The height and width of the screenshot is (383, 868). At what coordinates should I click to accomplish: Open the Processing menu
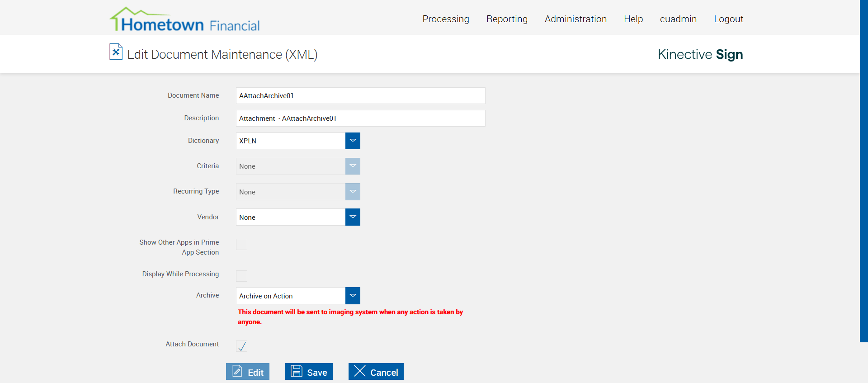446,19
